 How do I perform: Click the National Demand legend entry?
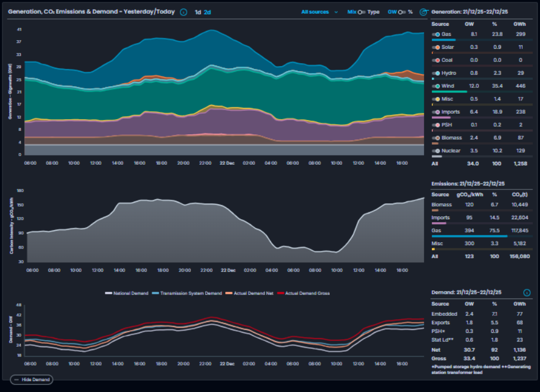point(126,293)
